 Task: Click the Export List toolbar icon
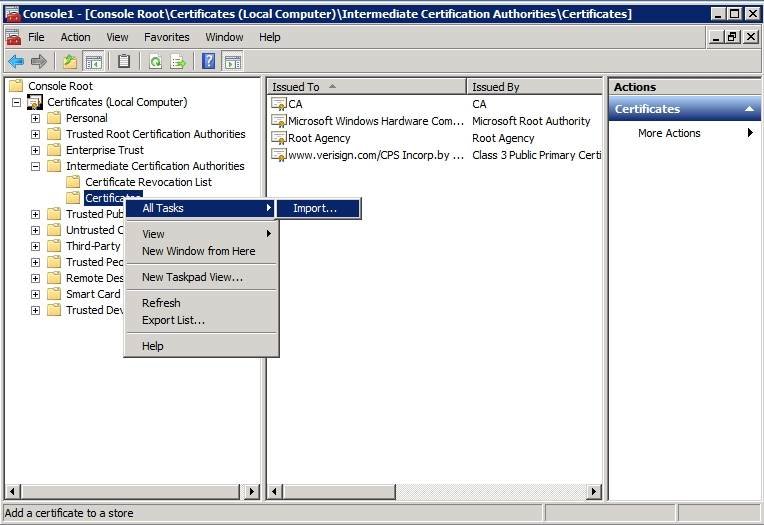(x=178, y=61)
